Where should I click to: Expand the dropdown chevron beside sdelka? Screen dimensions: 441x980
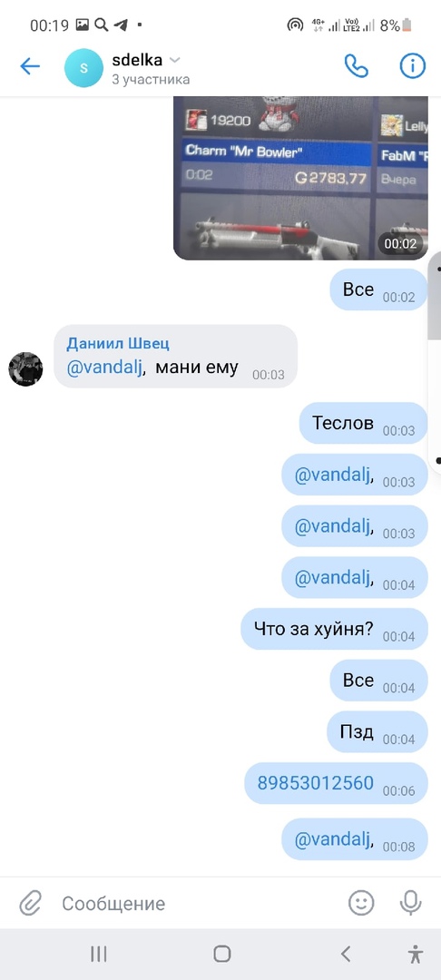175,60
